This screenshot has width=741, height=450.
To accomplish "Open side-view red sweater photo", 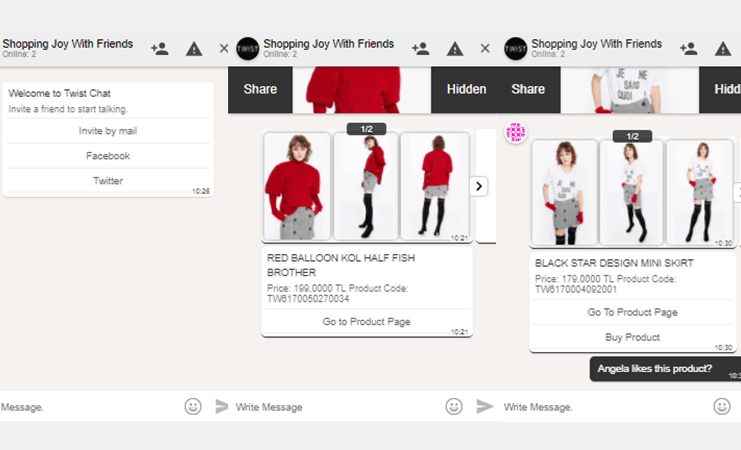I will 366,186.
